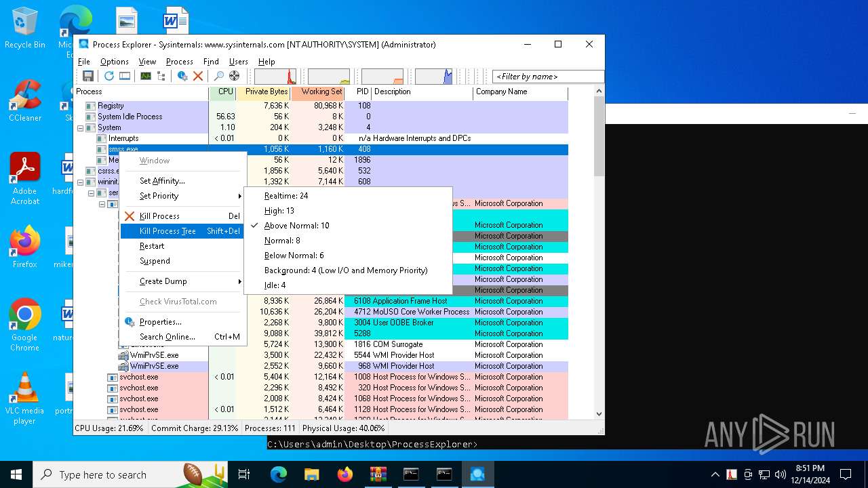Open the Create Dump submenu
This screenshot has height=488, width=868.
pyautogui.click(x=182, y=281)
